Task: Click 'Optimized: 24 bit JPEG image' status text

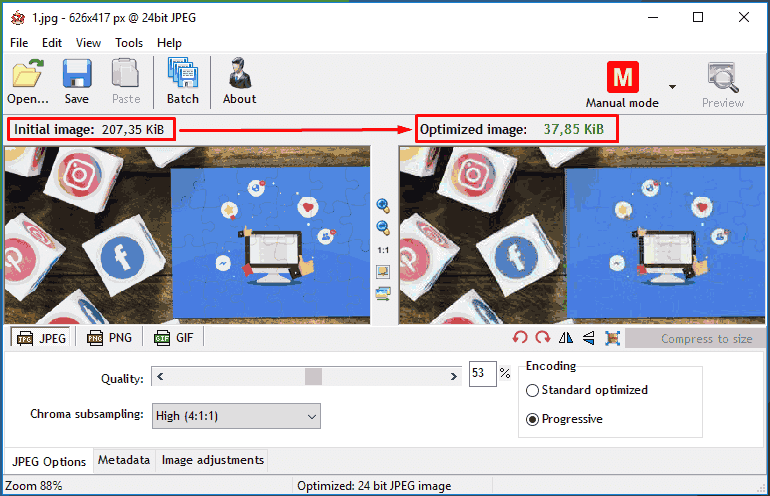Action: (374, 486)
